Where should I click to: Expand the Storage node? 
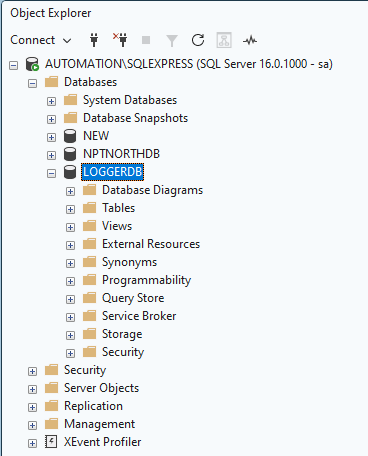[70, 335]
